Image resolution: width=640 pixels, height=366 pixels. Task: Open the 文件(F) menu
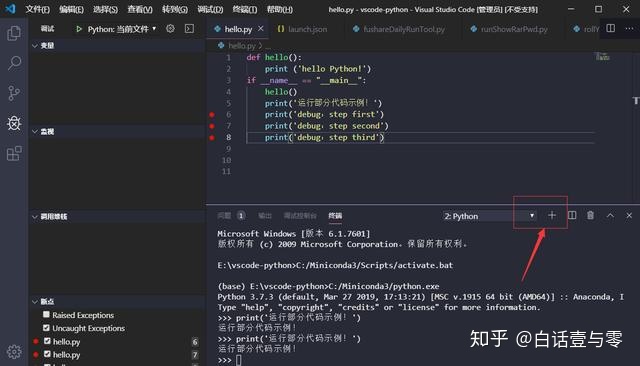[38, 9]
